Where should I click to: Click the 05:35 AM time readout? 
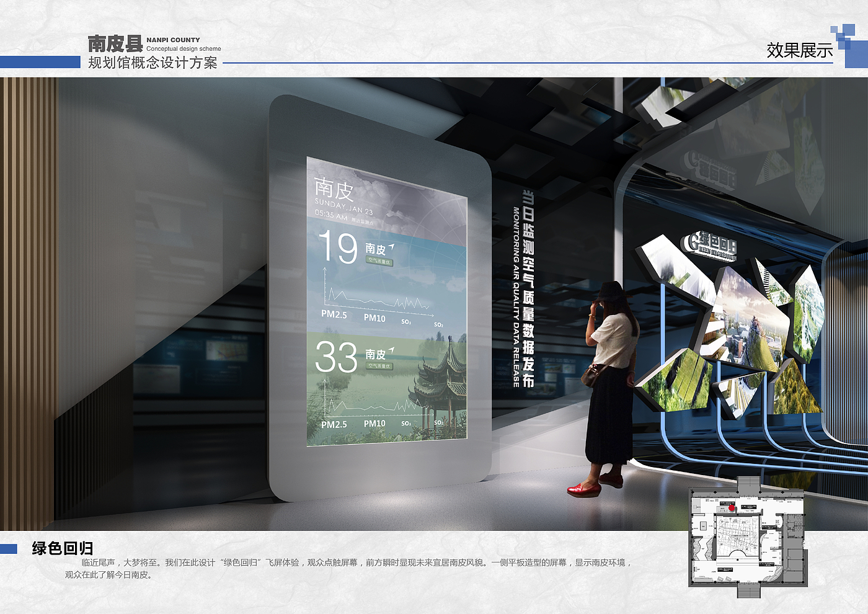point(331,215)
